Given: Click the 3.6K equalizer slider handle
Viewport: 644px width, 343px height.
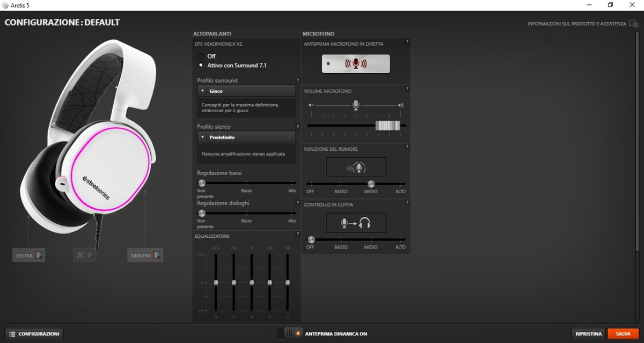Looking at the screenshot, I should pyautogui.click(x=269, y=282).
